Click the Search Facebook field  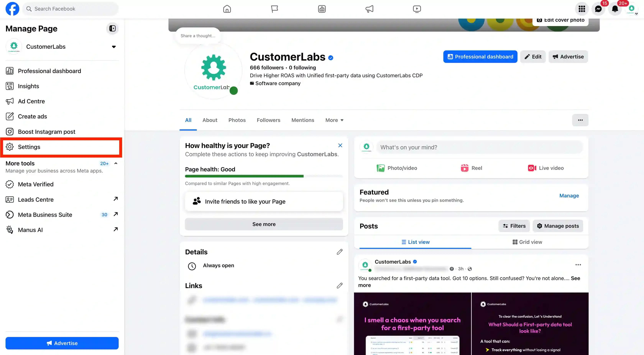click(x=71, y=9)
